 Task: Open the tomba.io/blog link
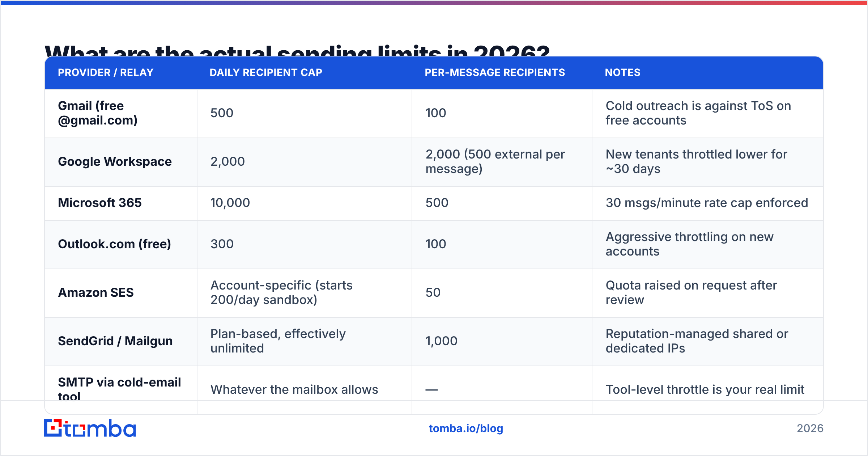click(466, 428)
